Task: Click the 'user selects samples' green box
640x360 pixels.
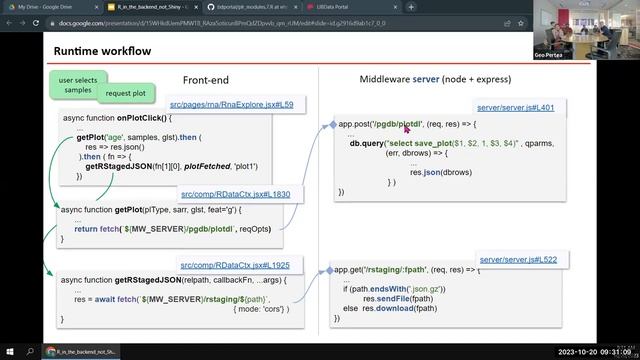Action: tap(78, 85)
